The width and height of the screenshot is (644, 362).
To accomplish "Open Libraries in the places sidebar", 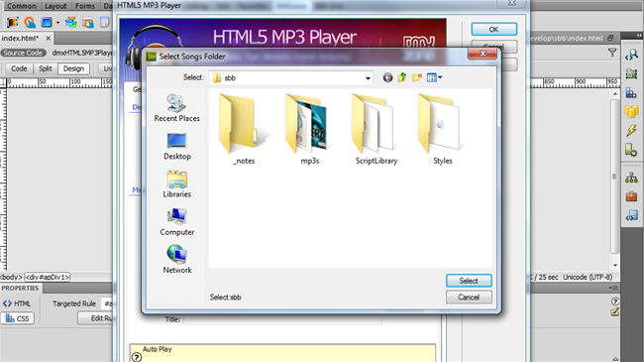I will (x=177, y=184).
